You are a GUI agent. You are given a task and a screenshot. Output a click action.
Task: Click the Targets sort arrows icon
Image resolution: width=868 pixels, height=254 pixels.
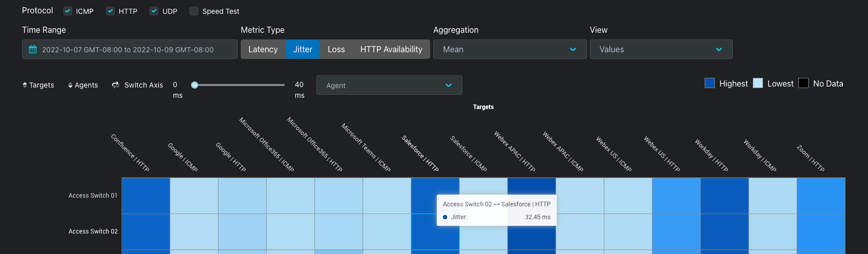(25, 85)
